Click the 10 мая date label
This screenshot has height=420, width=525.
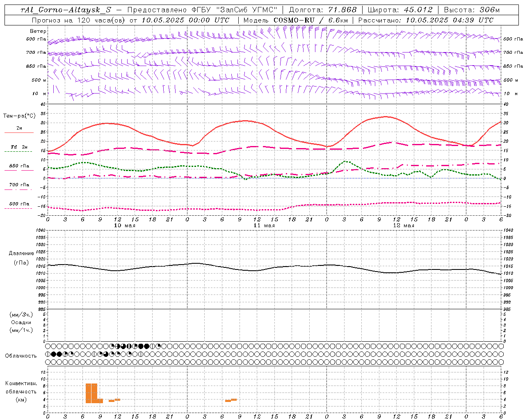pos(124,226)
